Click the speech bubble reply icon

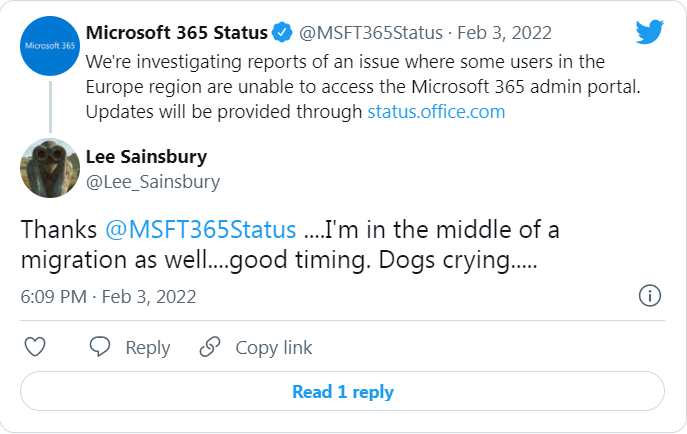[100, 347]
